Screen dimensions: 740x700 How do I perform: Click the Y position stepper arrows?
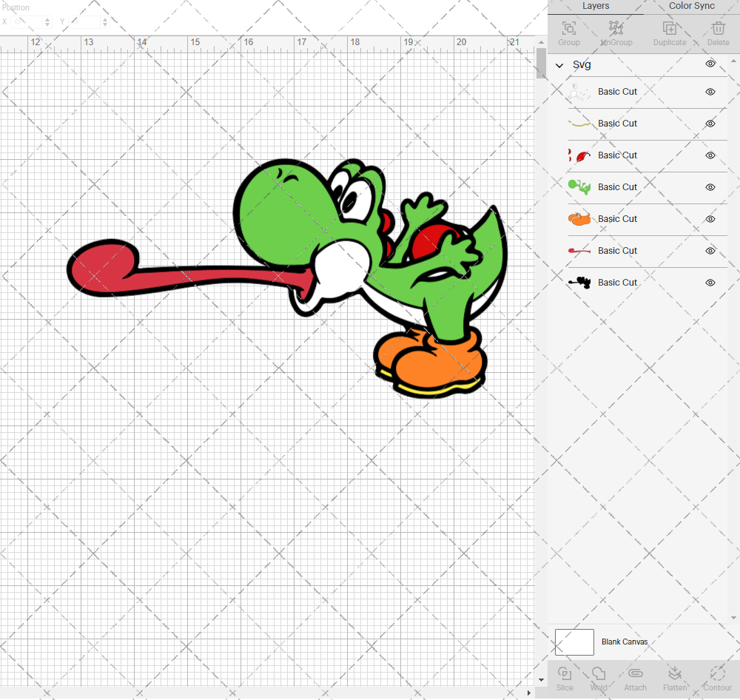click(x=105, y=21)
